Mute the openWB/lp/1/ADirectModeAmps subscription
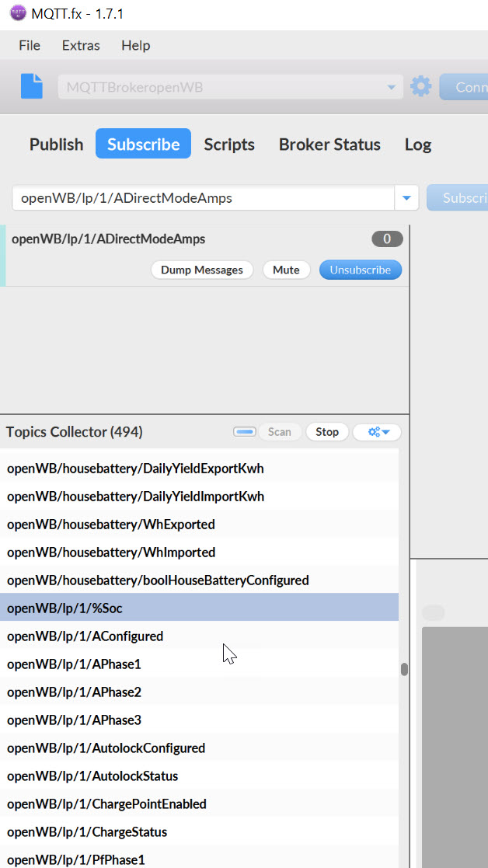The image size is (488, 868). point(286,270)
